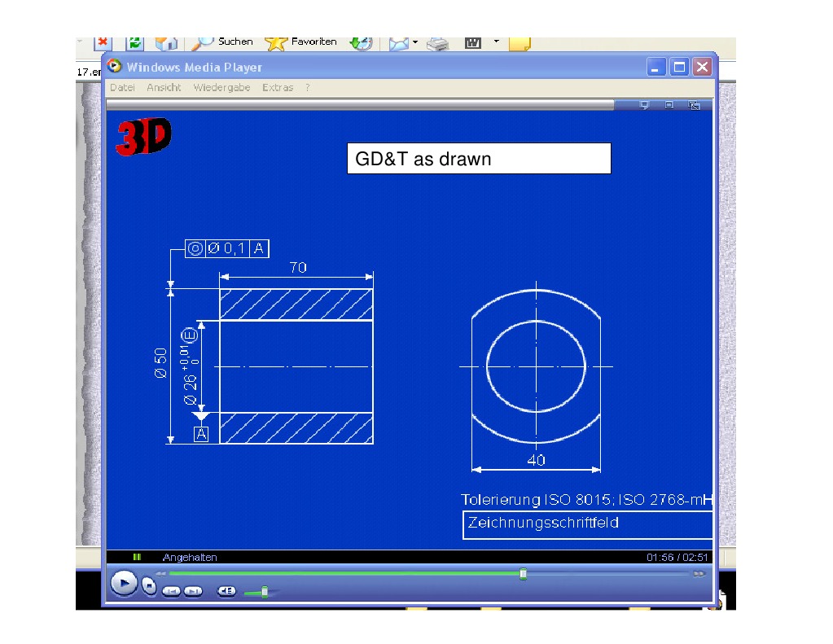This screenshot has width=833, height=644.
Task: Open the Wiedergabe menu
Action: [221, 87]
